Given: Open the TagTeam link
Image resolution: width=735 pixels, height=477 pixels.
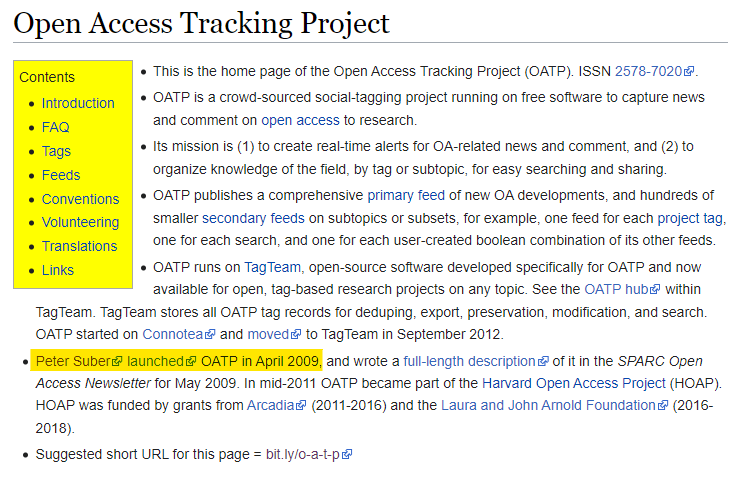Looking at the screenshot, I should [272, 267].
